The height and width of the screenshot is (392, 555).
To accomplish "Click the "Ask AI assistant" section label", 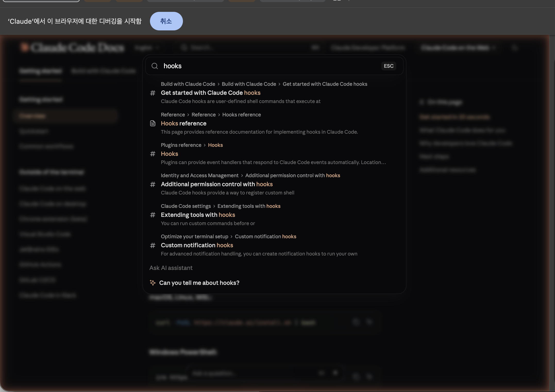I will click(x=171, y=268).
